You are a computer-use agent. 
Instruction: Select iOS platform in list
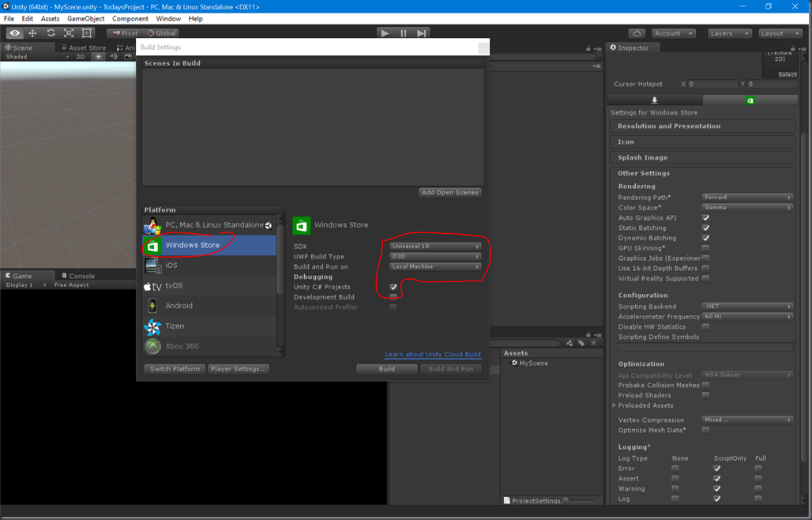click(x=209, y=266)
